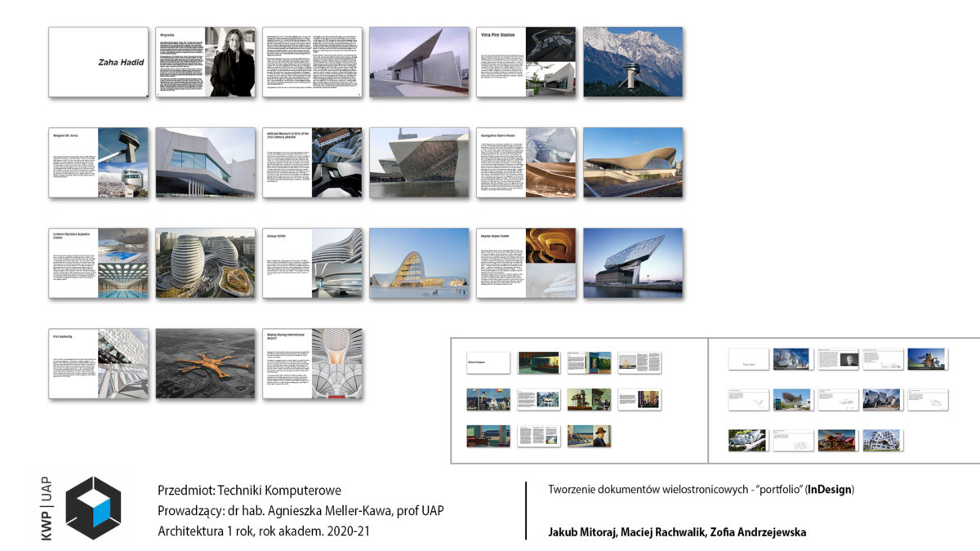Select the Beijing Daxing airport aerial photo
The image size is (980, 551).
coord(205,363)
